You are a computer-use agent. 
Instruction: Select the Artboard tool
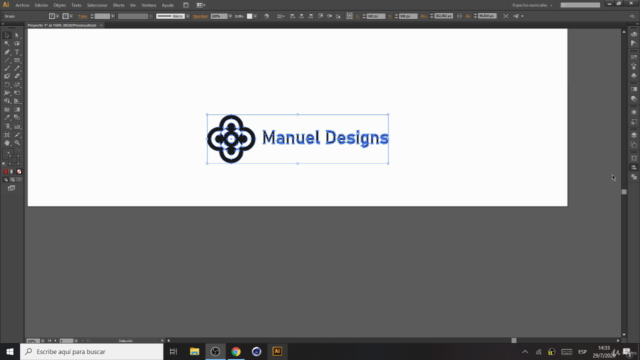tap(7, 135)
